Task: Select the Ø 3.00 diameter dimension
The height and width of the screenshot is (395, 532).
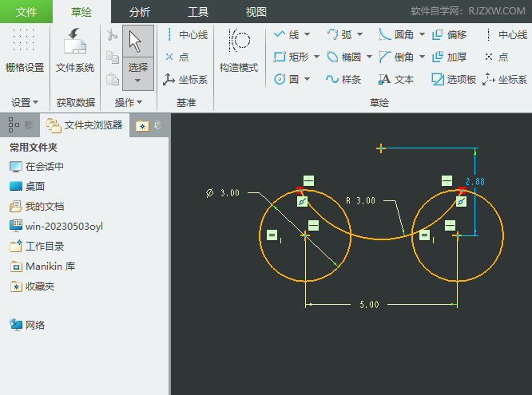Action: [223, 193]
